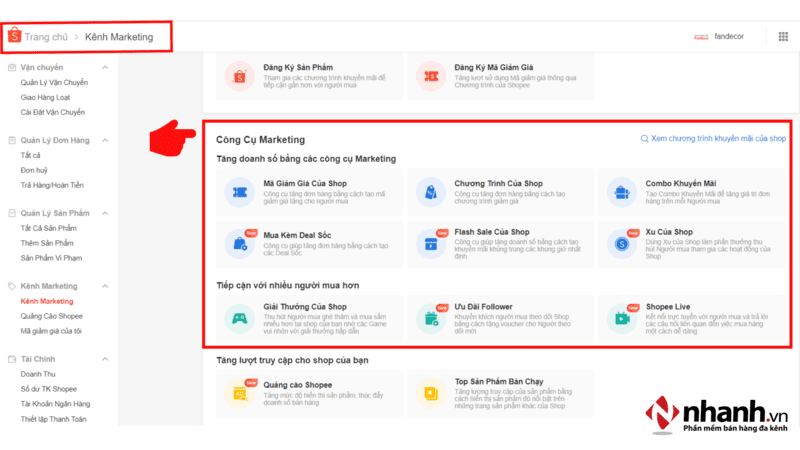Go to Thêm Sản Phẩm in sidebar
The image size is (800, 450).
point(48,243)
